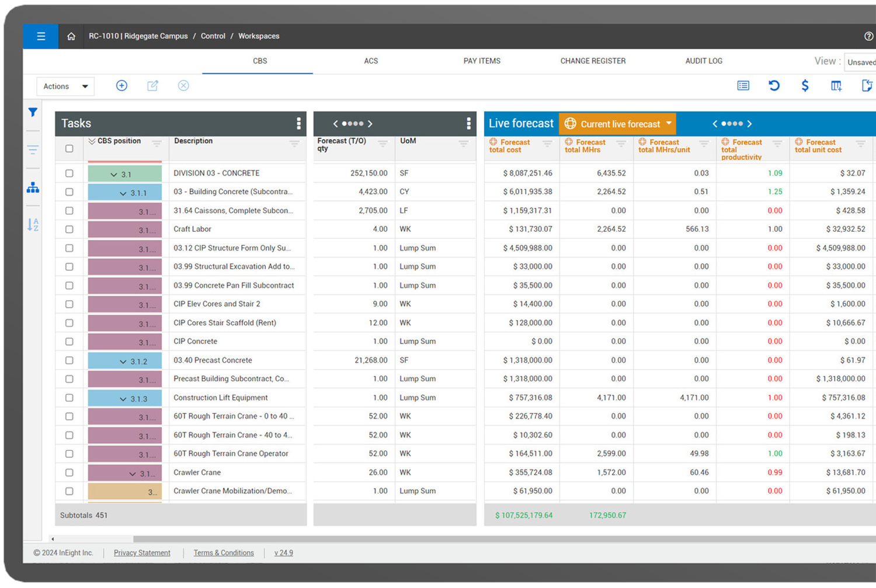The width and height of the screenshot is (876, 588).
Task: Click the export icon at toolbar end
Action: click(867, 86)
